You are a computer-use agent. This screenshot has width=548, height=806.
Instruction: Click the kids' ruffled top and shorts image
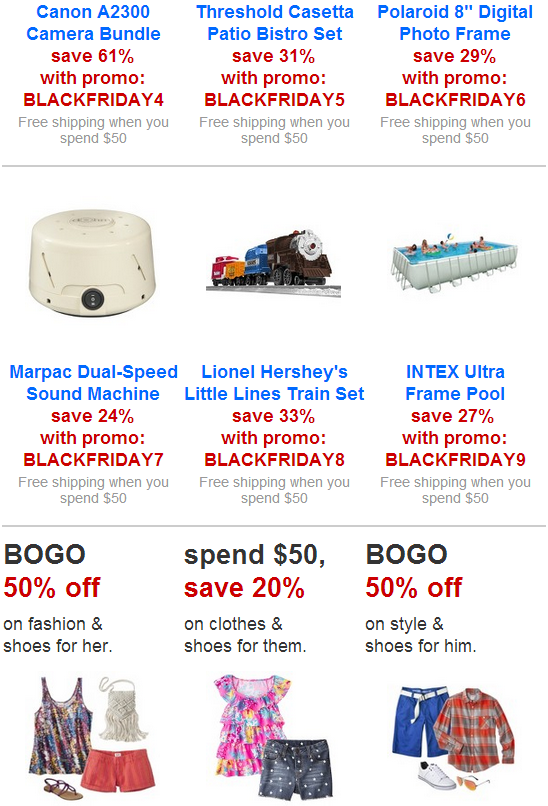(273, 738)
